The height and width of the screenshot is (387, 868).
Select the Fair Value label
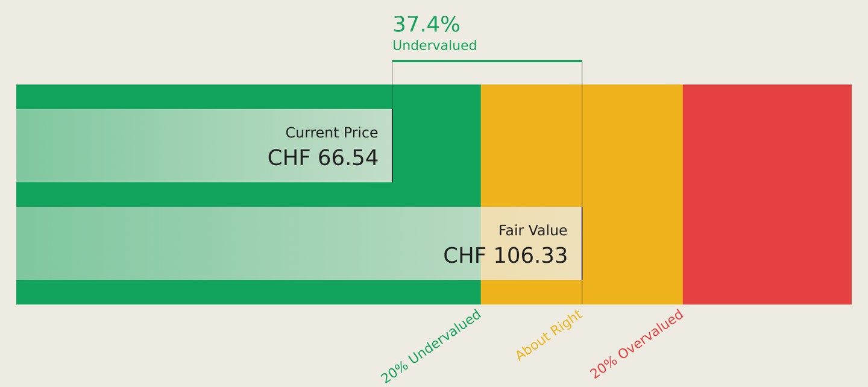[533, 230]
